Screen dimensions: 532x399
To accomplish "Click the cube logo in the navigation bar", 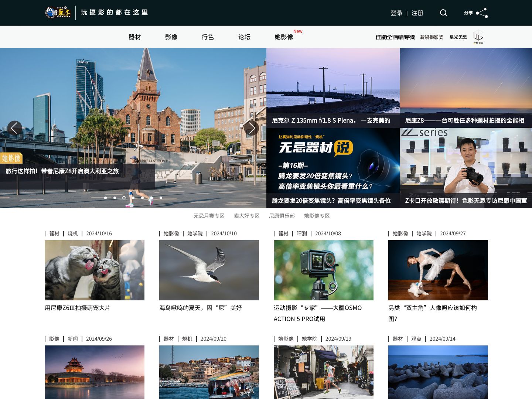I will [x=478, y=37].
